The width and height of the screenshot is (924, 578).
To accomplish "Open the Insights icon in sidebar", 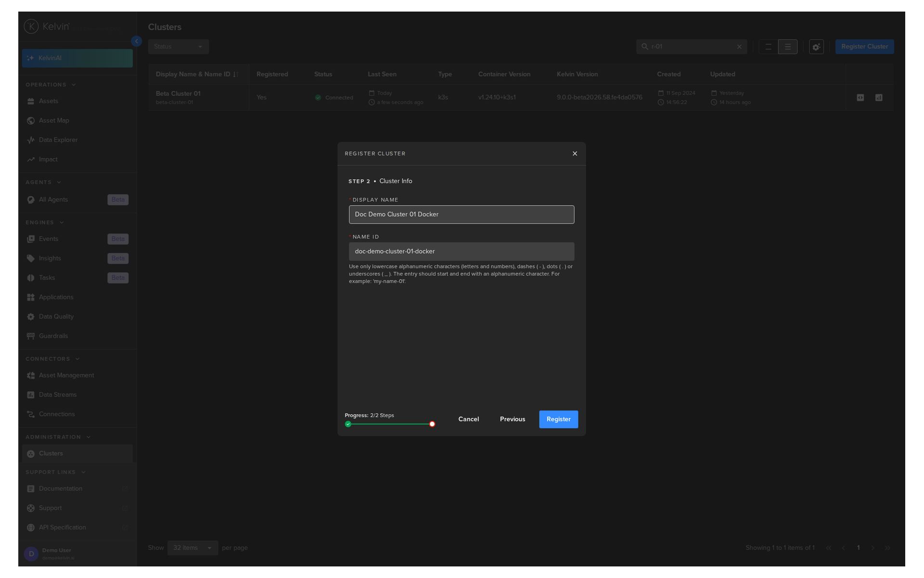I will (x=31, y=259).
